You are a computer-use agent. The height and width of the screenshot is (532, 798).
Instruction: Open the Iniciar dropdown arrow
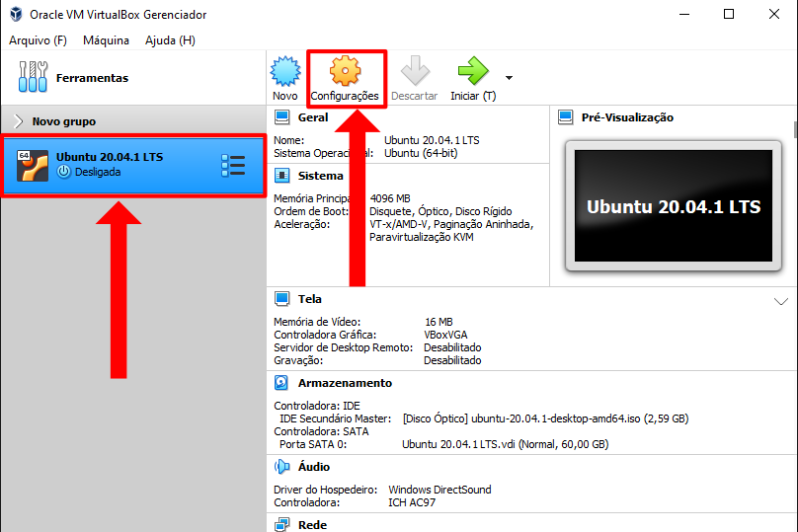pyautogui.click(x=509, y=78)
